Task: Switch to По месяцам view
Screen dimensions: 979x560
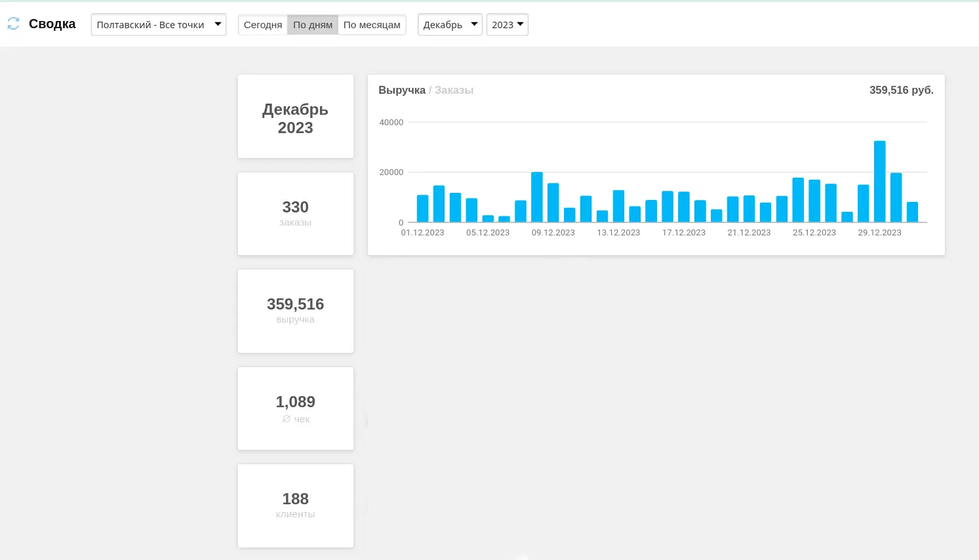Action: 372,25
